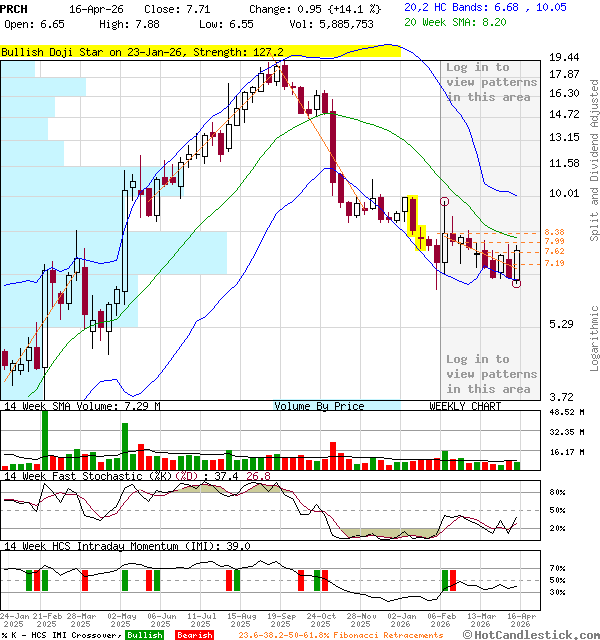Screen dimensions: 600x640
Task: Click the green Bullish legend swatch
Action: coord(144,635)
